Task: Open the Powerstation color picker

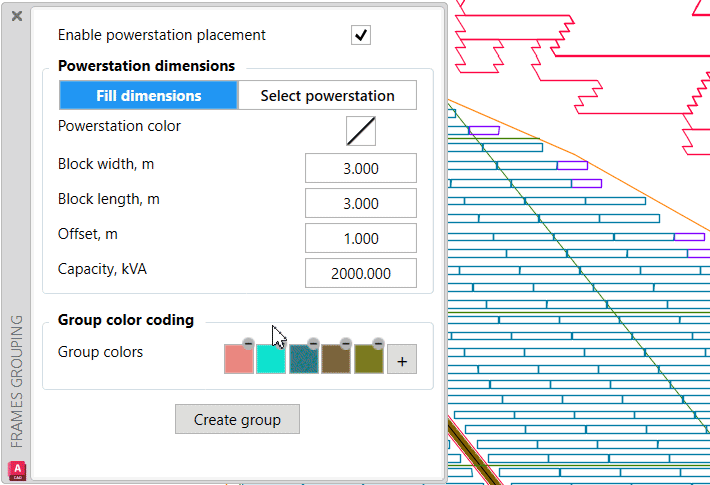Action: (361, 131)
